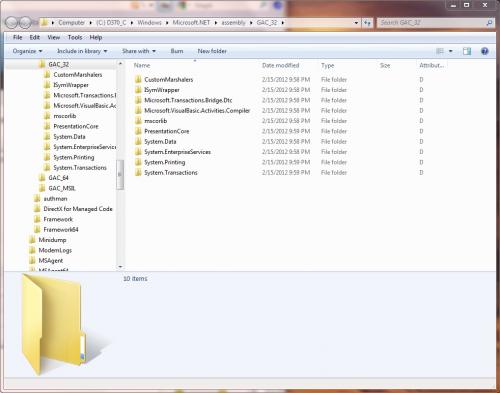Open the view options dropdown arrow
Viewport: 500px width, 393px height.
click(x=451, y=51)
